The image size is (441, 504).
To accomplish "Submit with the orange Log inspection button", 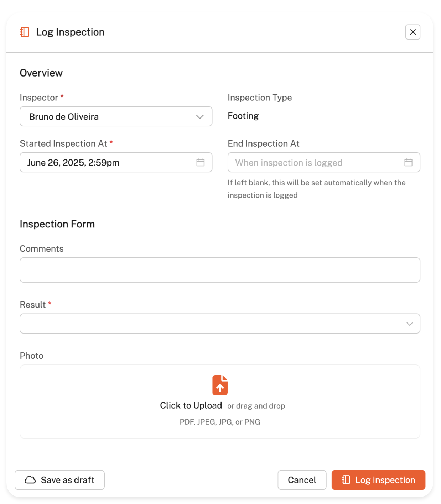I will click(378, 480).
